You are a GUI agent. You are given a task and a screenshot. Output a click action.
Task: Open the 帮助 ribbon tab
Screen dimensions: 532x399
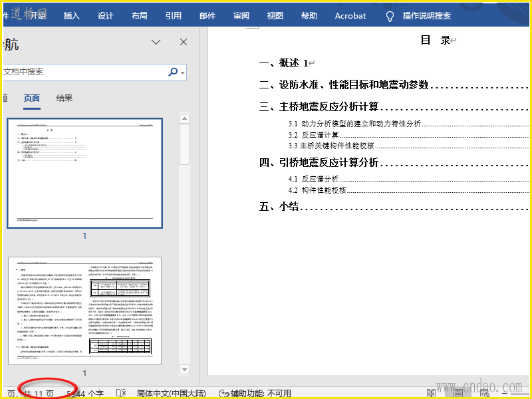[x=309, y=15]
